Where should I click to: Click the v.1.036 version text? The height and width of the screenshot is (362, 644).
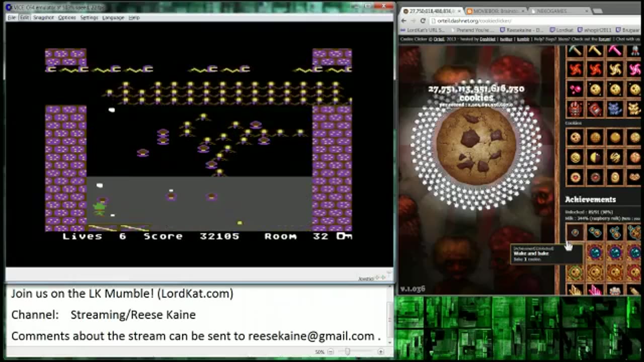click(413, 289)
